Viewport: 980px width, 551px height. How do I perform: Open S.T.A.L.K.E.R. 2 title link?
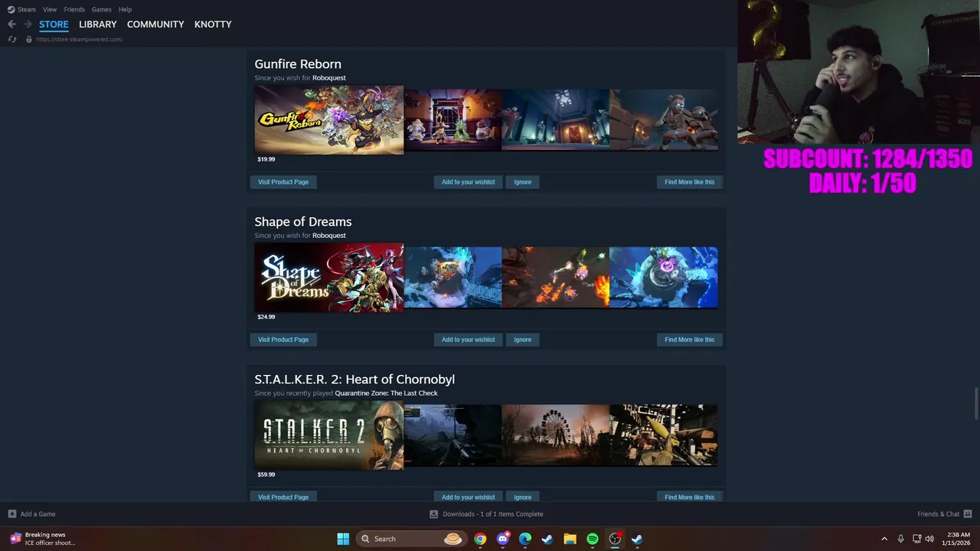click(x=354, y=380)
